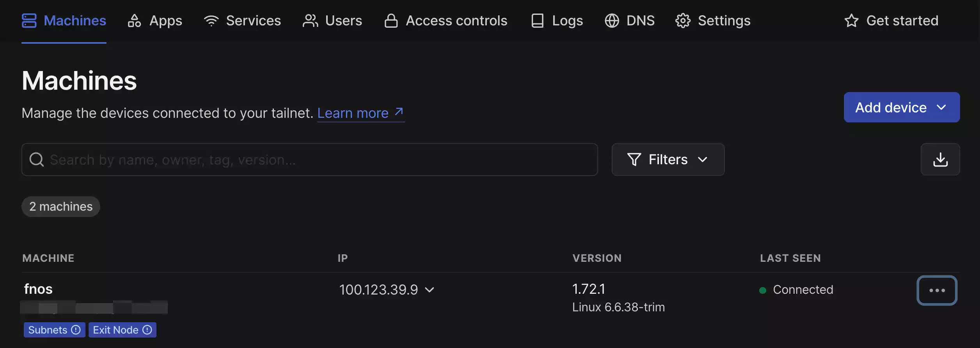Viewport: 980px width, 348px height.
Task: Open the fnos machine details
Action: pyautogui.click(x=38, y=289)
